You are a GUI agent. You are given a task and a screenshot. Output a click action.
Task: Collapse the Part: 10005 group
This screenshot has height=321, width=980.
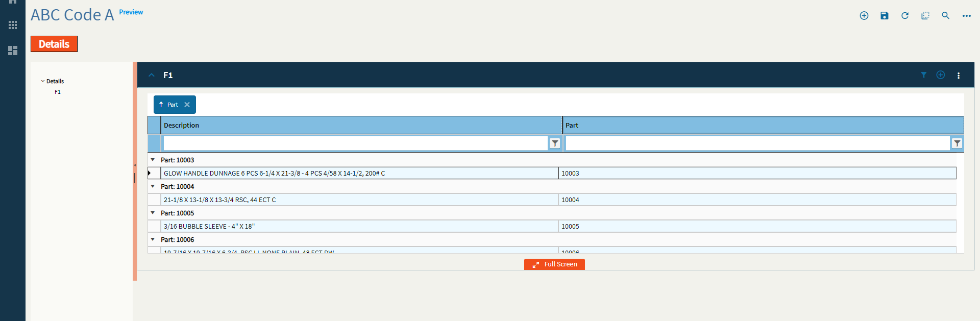(x=153, y=213)
